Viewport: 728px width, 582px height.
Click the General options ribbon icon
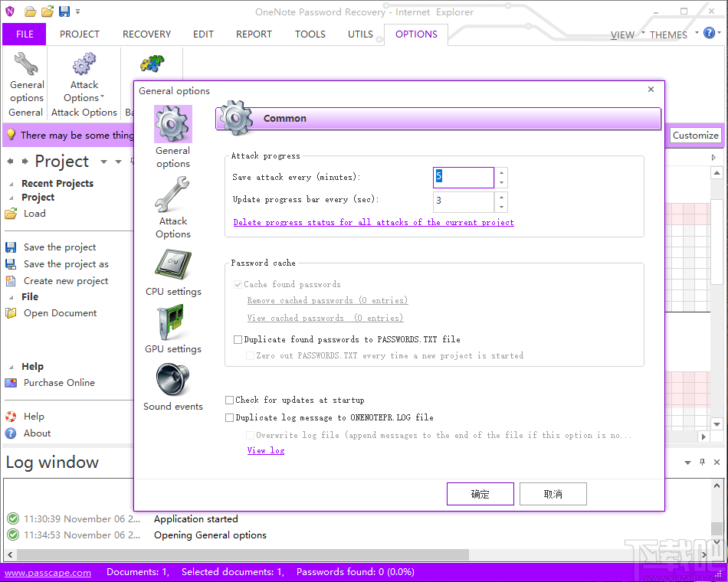(26, 73)
